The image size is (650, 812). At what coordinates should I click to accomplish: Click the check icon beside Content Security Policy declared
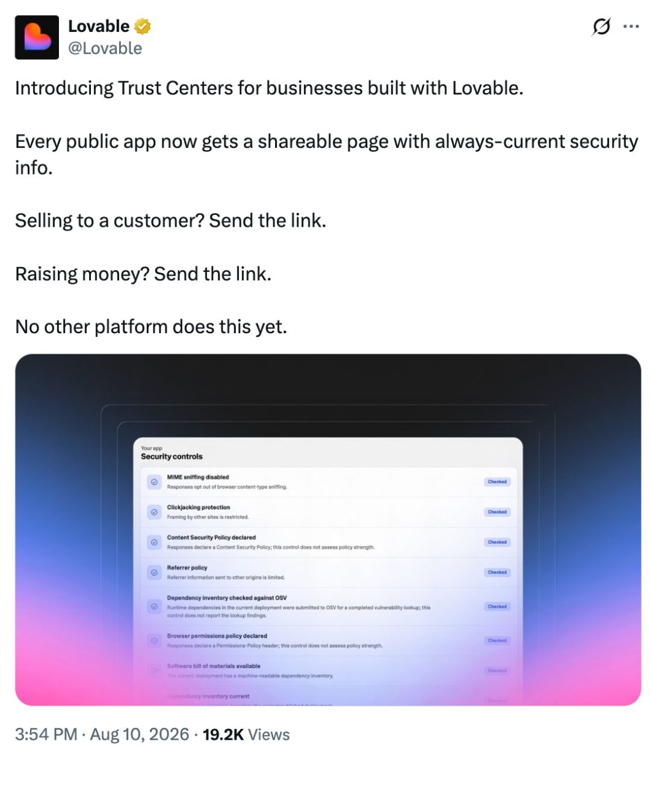click(154, 542)
